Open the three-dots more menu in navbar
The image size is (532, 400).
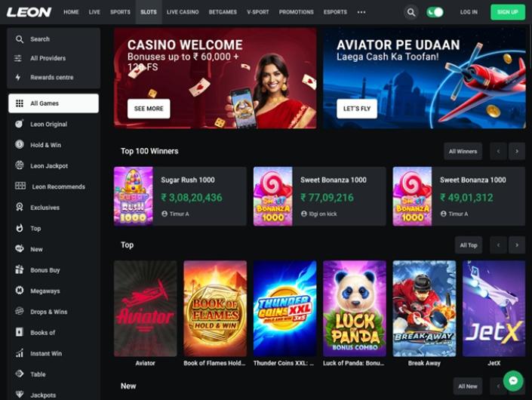pos(361,12)
